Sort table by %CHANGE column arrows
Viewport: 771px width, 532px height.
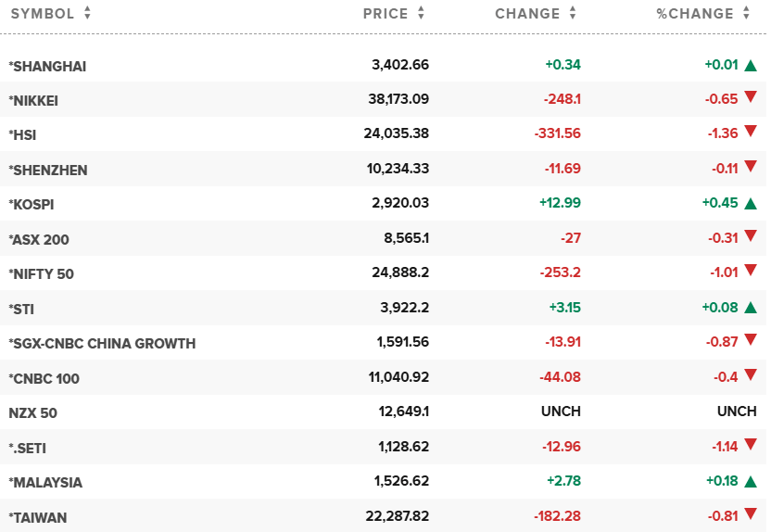click(x=744, y=14)
